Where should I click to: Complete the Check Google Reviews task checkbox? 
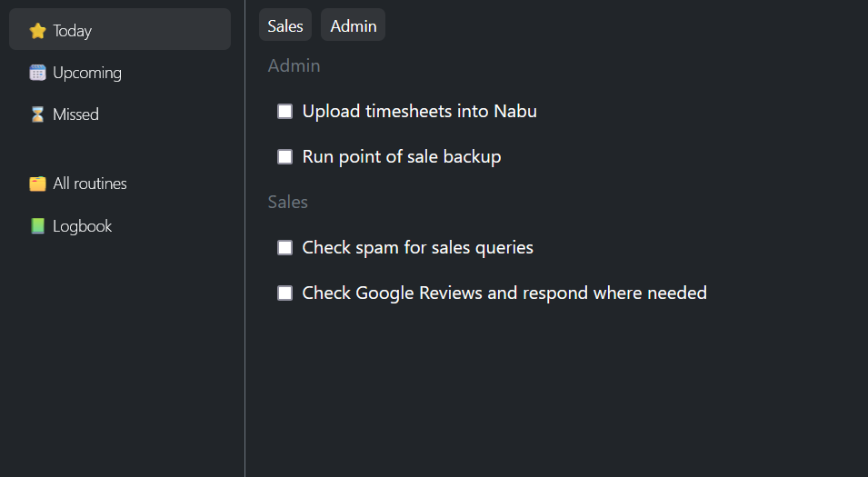(x=284, y=293)
